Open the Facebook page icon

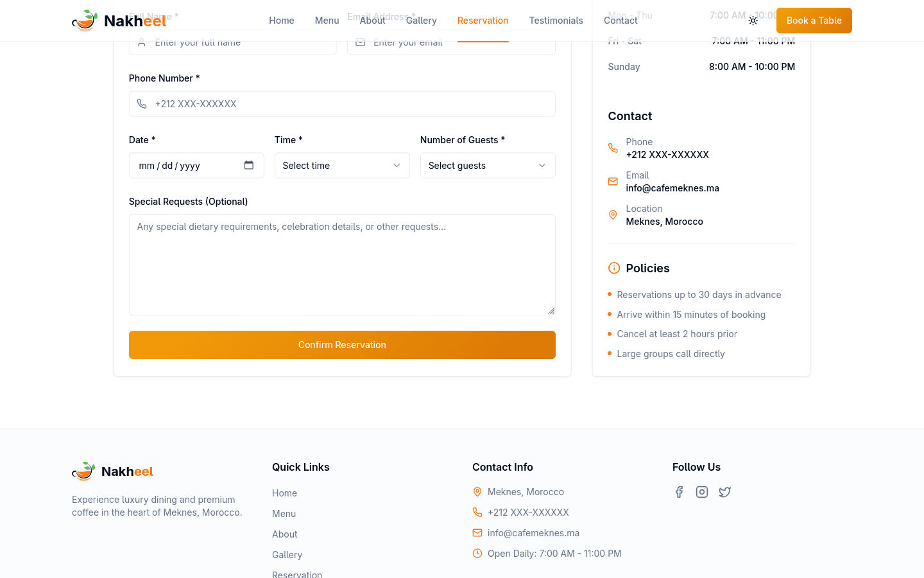(679, 492)
